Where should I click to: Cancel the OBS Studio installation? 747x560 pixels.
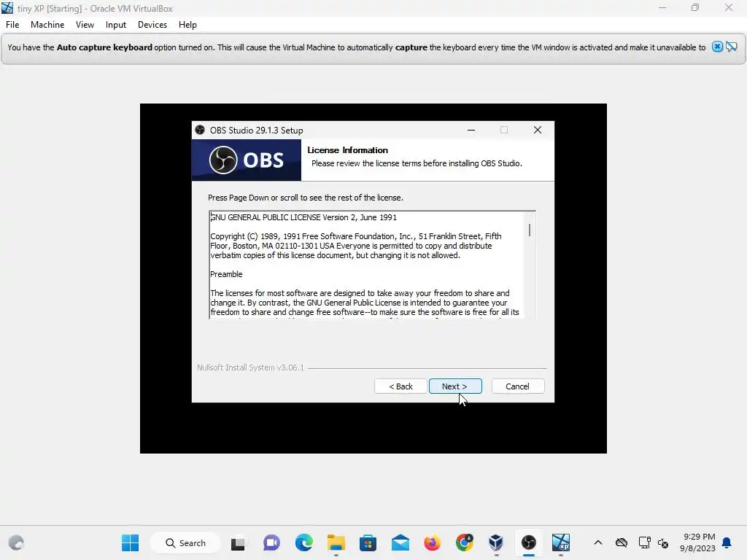pyautogui.click(x=517, y=386)
